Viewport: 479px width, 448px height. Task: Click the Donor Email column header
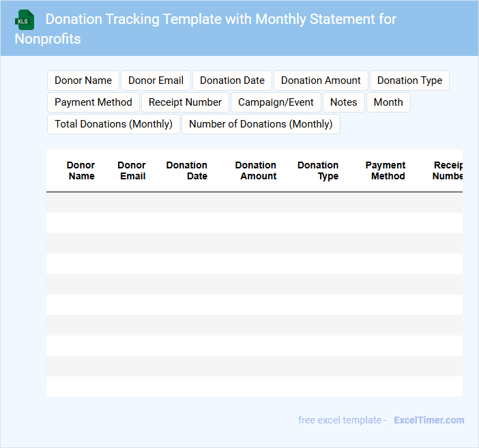click(x=132, y=170)
